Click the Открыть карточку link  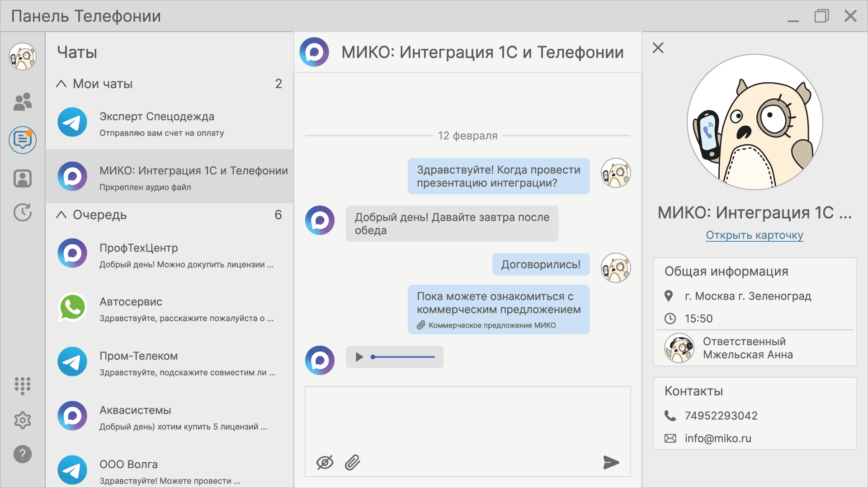(754, 235)
